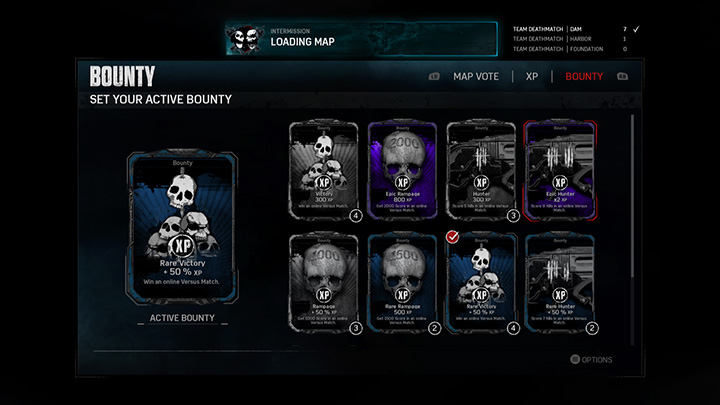Screen dimensions: 720x405
Task: Choose the Hunter 300 XP bounty card
Action: pyautogui.click(x=481, y=170)
